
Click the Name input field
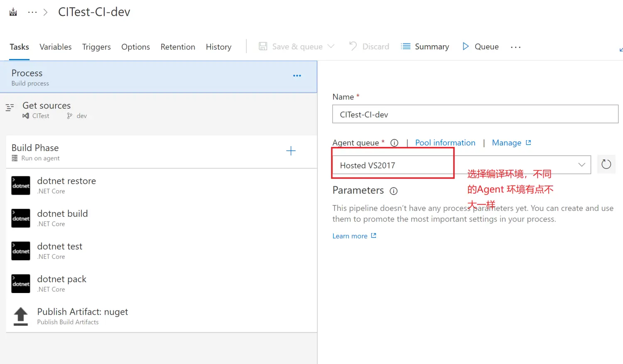pos(475,114)
